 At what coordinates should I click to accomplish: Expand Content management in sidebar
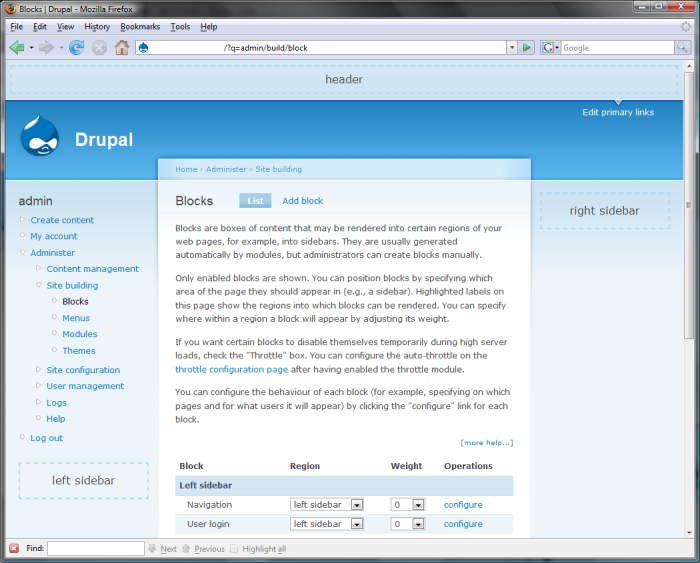pos(38,268)
